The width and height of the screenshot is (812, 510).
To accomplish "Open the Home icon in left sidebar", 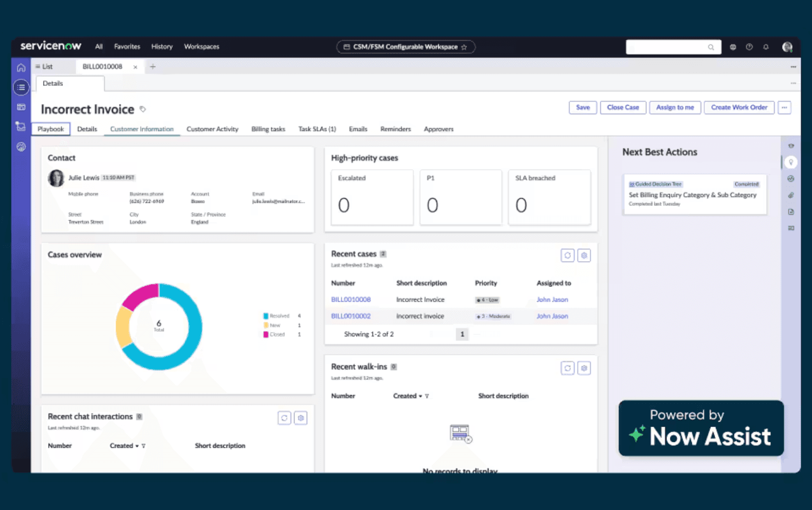I will click(x=21, y=68).
